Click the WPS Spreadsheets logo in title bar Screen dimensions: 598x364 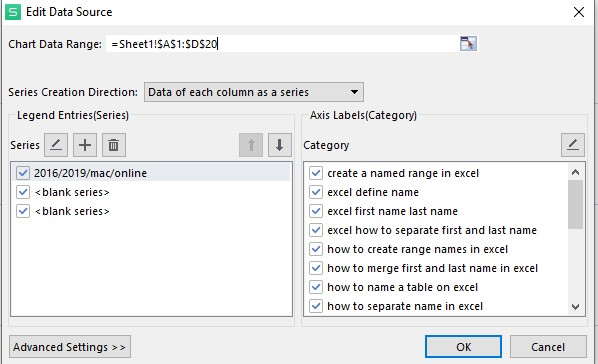coord(13,12)
